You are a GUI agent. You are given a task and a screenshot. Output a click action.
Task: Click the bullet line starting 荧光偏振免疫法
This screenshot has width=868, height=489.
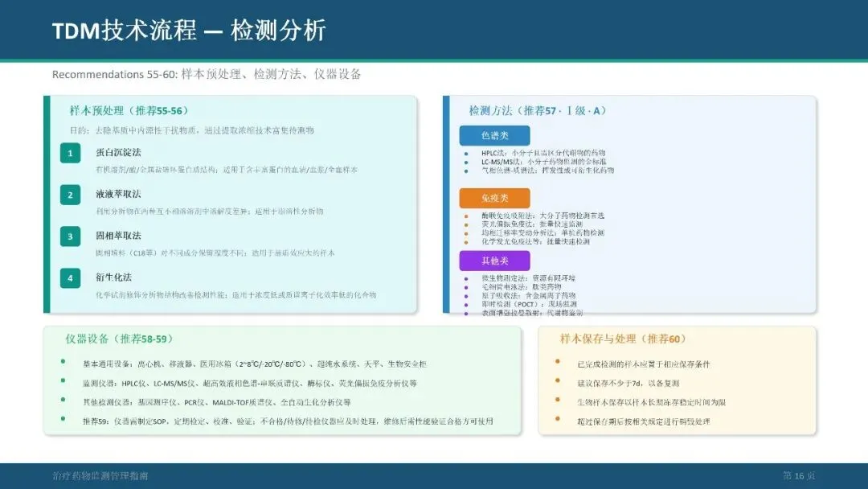tap(531, 224)
